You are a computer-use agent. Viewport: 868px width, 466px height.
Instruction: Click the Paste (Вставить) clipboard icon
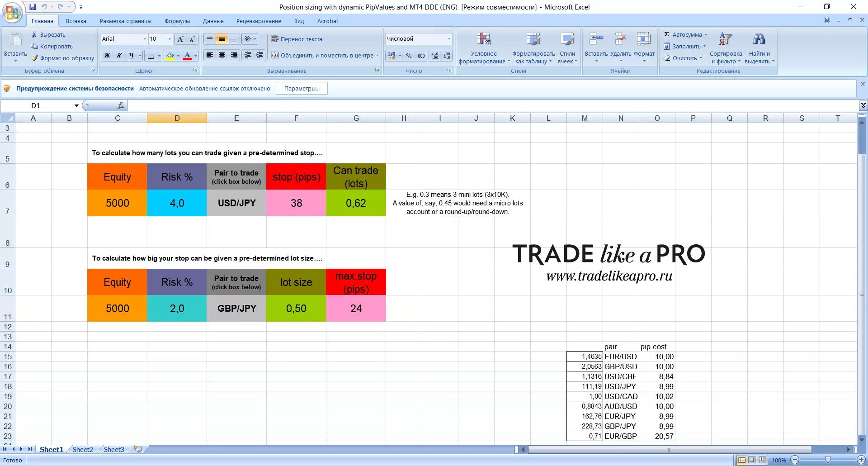pyautogui.click(x=15, y=40)
